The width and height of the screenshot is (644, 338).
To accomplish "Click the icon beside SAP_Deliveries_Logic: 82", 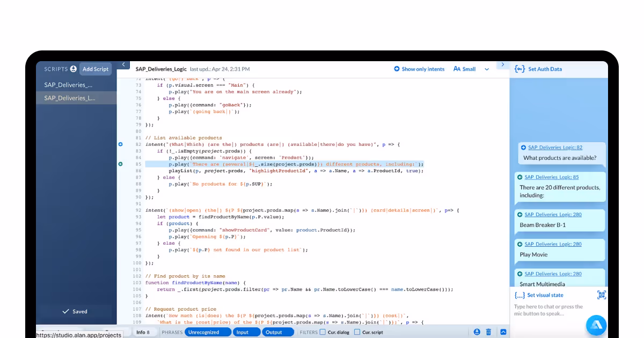I will click(x=523, y=147).
